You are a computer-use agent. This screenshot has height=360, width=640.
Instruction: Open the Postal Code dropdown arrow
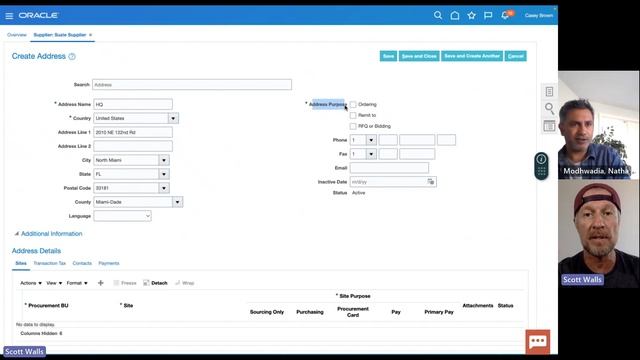click(164, 188)
